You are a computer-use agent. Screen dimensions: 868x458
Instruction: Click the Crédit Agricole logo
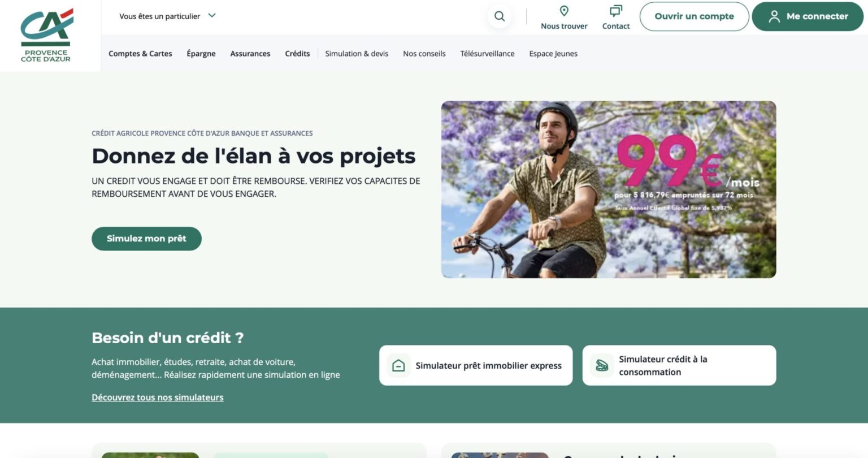45,35
